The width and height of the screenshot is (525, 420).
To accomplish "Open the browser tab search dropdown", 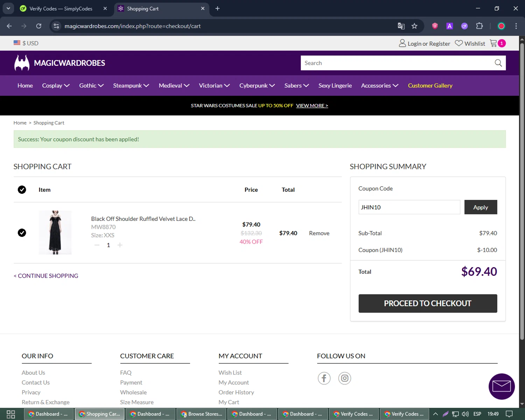I will tap(8, 8).
